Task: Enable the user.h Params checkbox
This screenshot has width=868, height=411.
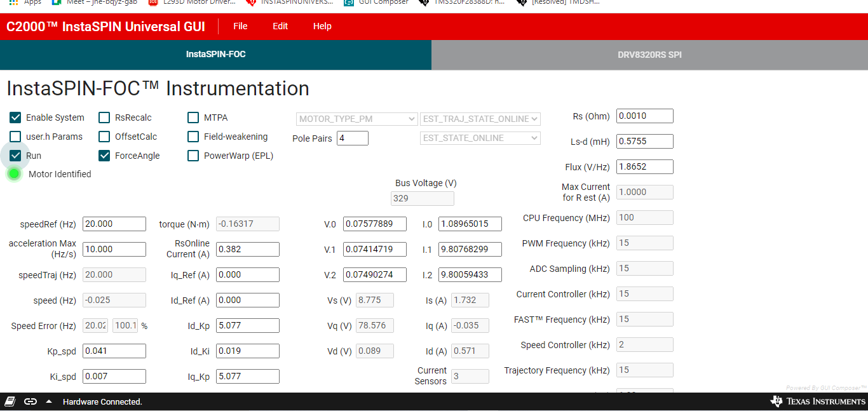Action: tap(15, 137)
